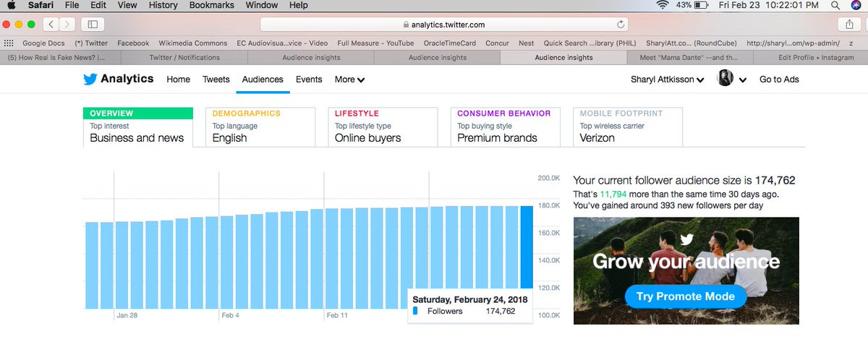Click the Grow your audience banner image
This screenshot has height=342, width=868.
click(686, 270)
